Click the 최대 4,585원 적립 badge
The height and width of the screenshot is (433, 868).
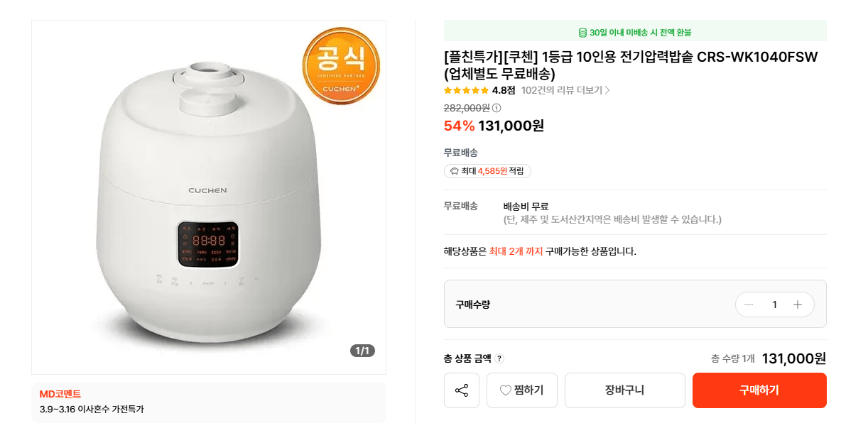point(487,170)
